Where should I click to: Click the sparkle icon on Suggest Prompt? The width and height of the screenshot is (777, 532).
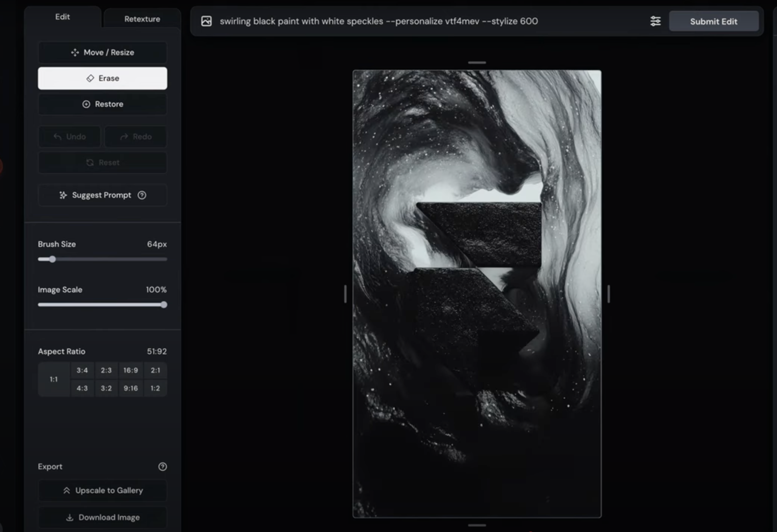(63, 195)
